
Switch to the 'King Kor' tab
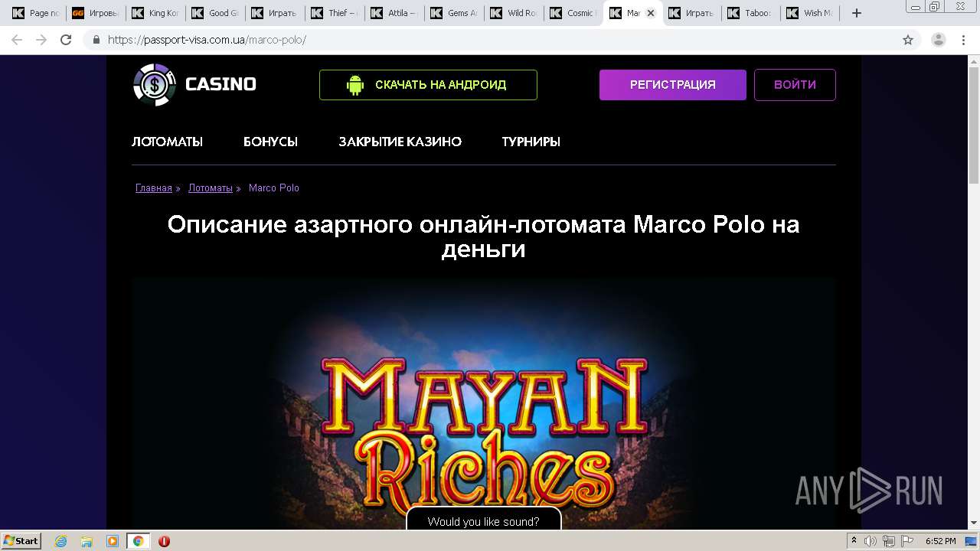pyautogui.click(x=155, y=13)
